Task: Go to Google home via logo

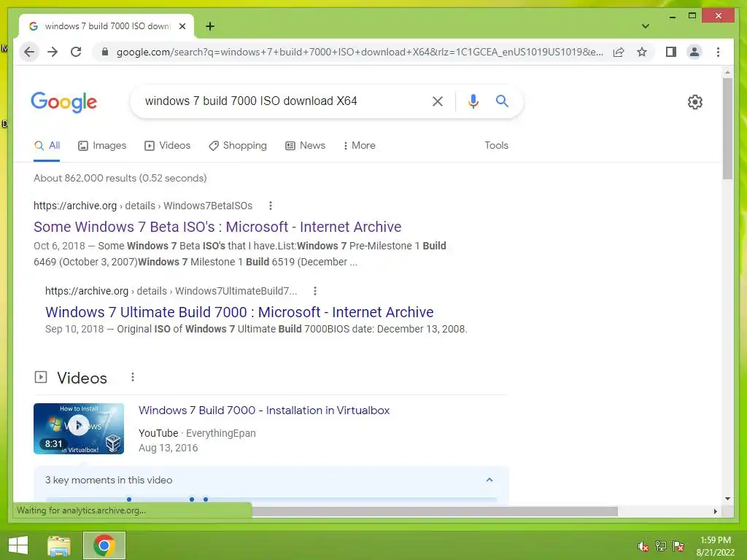Action: click(64, 102)
